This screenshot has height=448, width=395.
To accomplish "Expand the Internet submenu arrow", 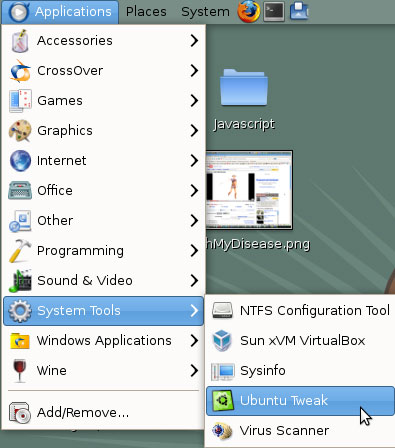I will pyautogui.click(x=194, y=161).
